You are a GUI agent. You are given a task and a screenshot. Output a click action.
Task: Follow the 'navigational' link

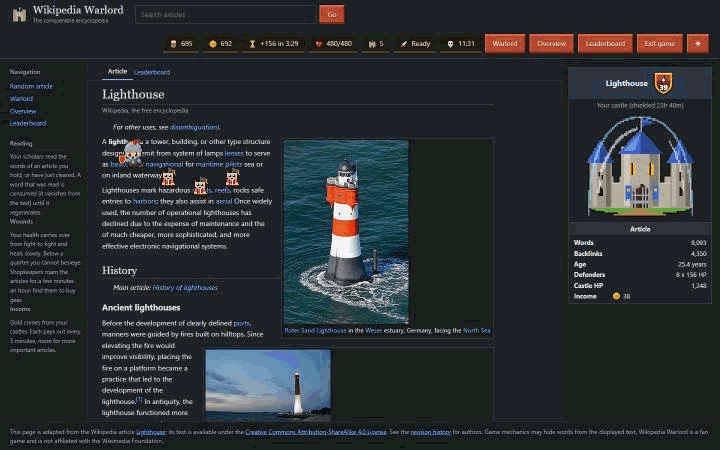pyautogui.click(x=164, y=164)
